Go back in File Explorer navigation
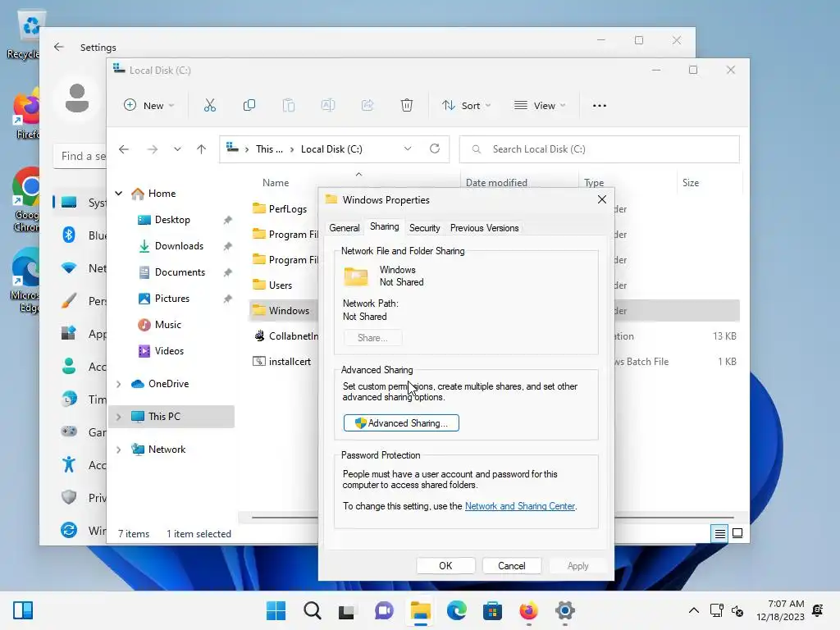840x630 pixels. pos(124,149)
